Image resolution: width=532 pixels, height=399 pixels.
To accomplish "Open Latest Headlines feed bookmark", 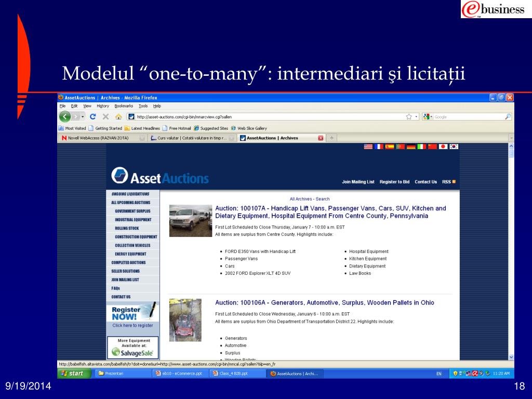I will (142, 128).
